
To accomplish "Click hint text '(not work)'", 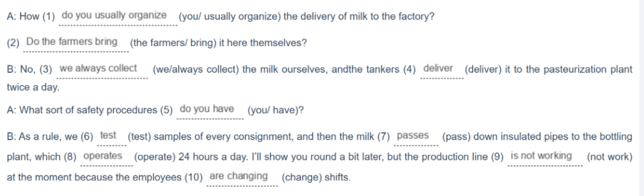I will (610, 157).
